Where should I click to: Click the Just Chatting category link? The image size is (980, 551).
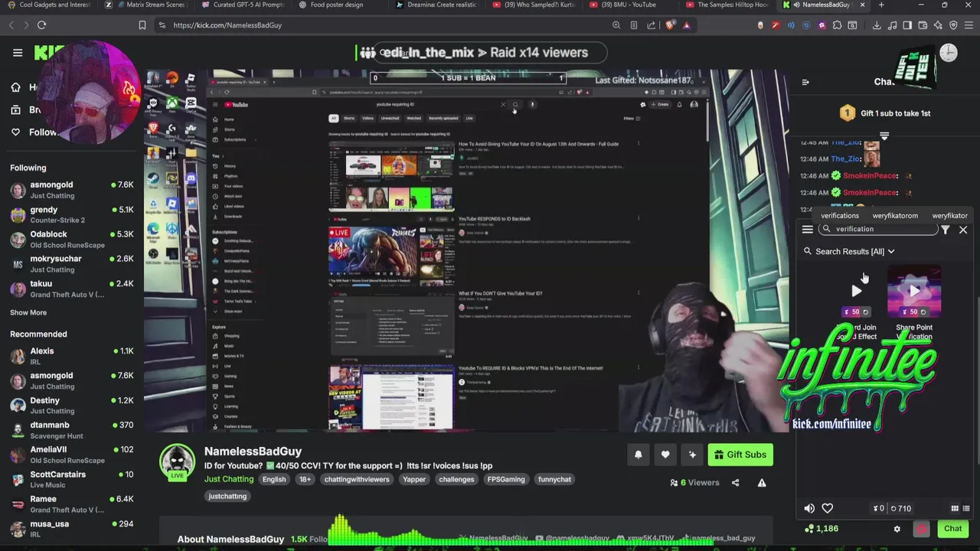coord(229,479)
